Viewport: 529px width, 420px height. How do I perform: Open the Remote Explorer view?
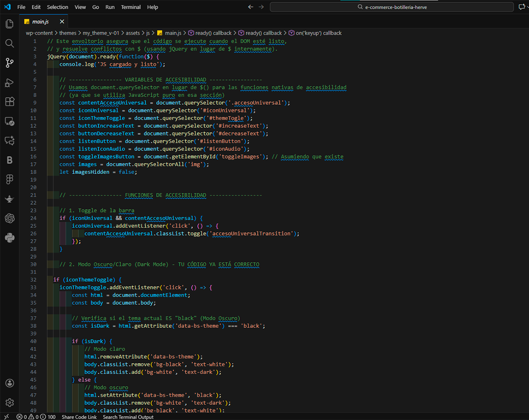pyautogui.click(x=9, y=121)
